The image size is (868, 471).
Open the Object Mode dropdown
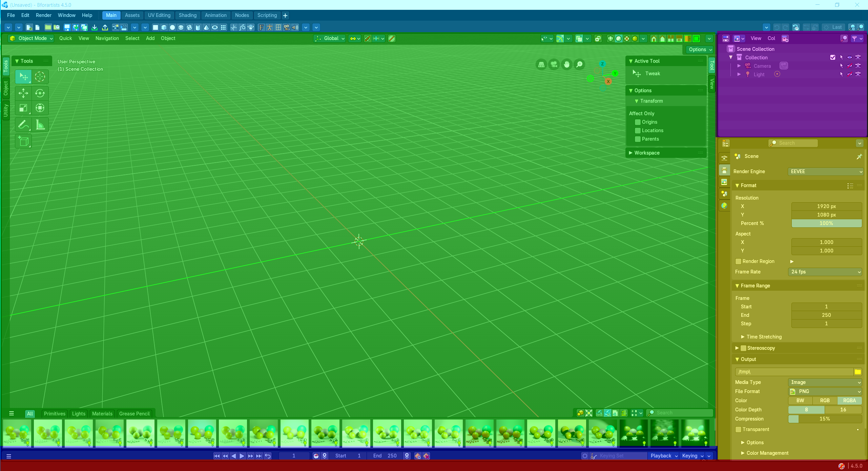pyautogui.click(x=31, y=38)
